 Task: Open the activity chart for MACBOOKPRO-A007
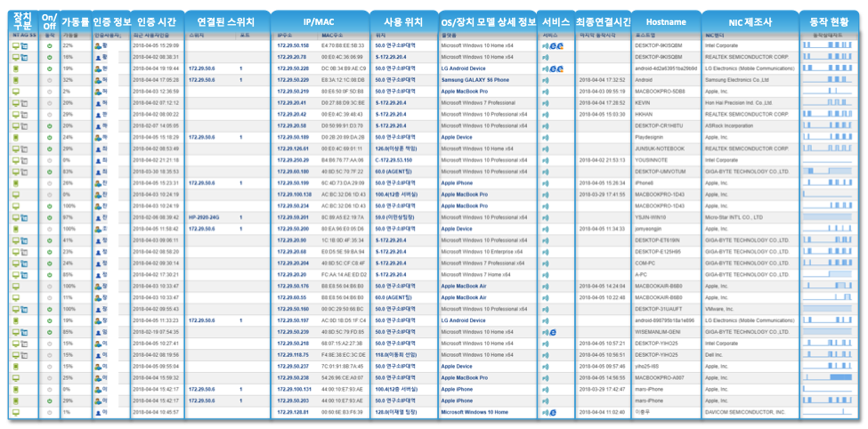pyautogui.click(x=827, y=378)
